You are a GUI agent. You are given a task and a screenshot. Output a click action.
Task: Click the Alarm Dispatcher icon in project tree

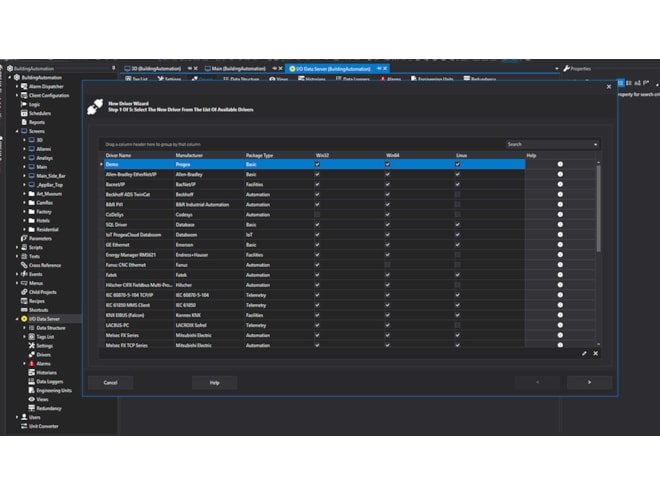(23, 86)
